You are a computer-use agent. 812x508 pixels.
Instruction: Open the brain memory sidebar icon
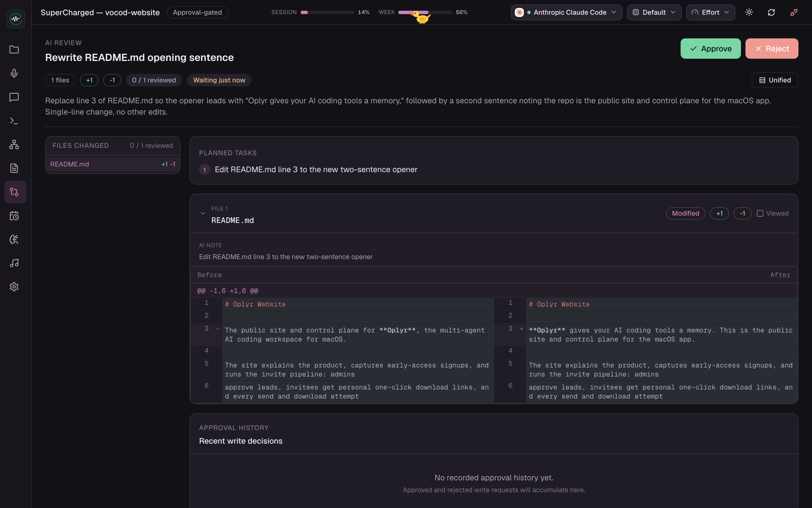coord(14,239)
